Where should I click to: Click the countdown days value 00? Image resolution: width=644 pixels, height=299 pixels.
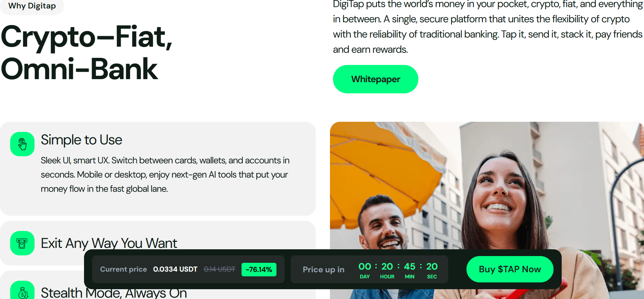(365, 267)
